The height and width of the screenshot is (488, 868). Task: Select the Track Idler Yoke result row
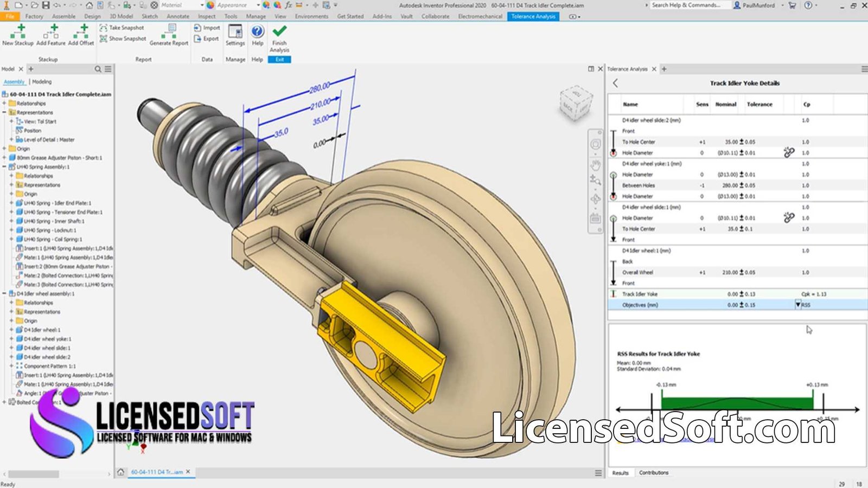pos(737,294)
